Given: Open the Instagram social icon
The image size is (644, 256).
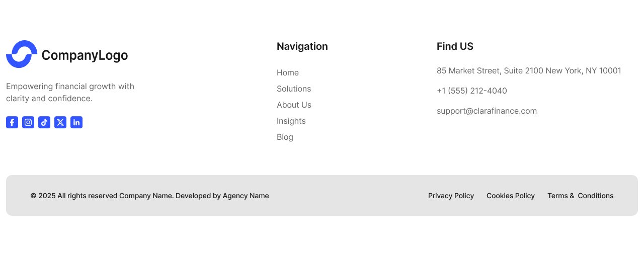Looking at the screenshot, I should [x=28, y=122].
